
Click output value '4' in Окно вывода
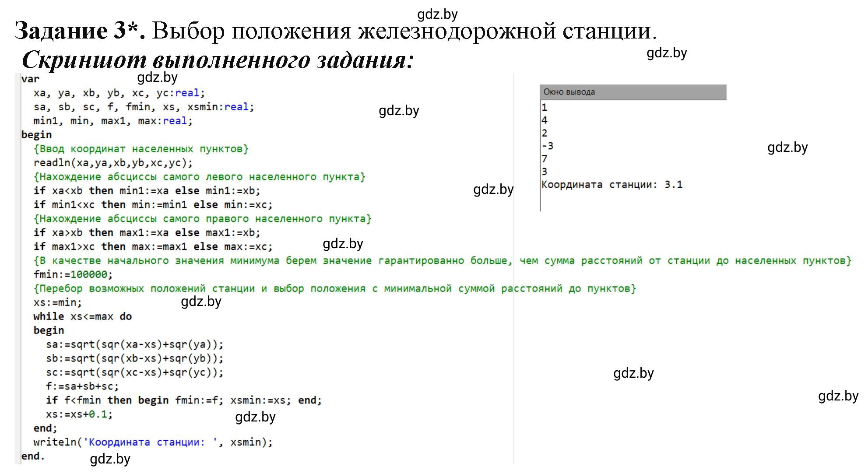click(x=544, y=120)
